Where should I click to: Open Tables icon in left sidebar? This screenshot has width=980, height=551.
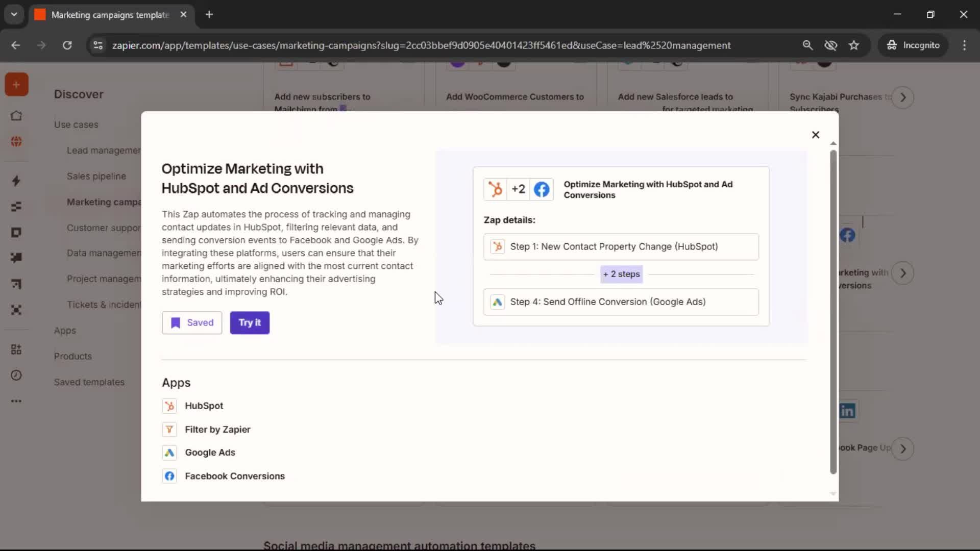[16, 207]
